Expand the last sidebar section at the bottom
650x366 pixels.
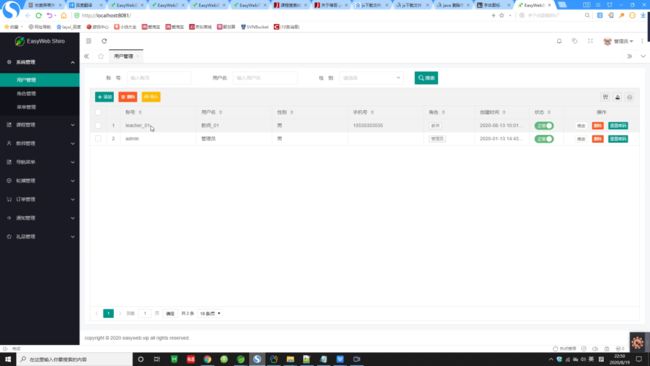(x=40, y=237)
